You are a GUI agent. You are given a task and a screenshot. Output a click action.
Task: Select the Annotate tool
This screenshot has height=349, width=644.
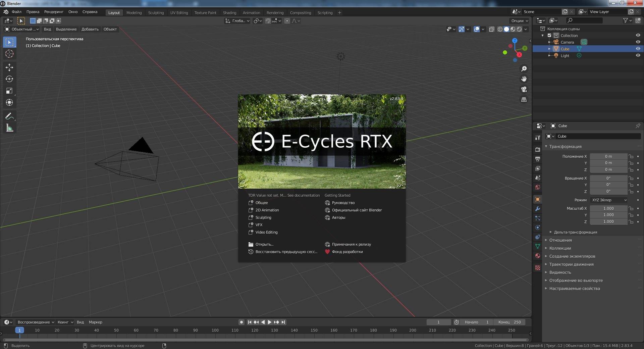click(9, 116)
